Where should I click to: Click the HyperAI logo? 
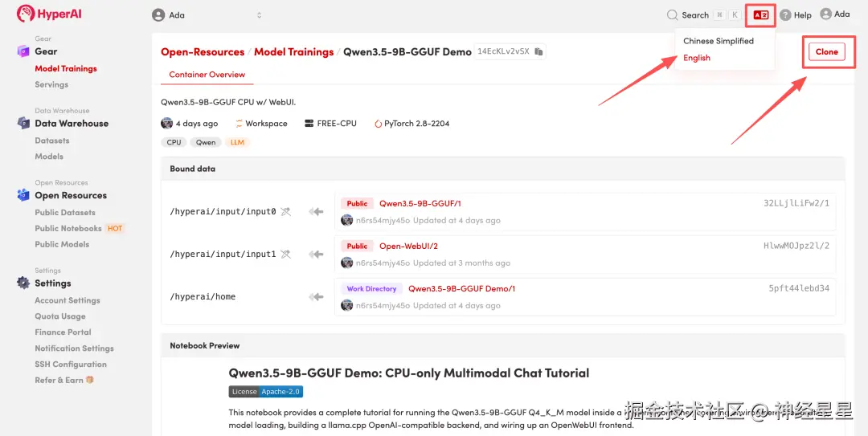tap(49, 14)
